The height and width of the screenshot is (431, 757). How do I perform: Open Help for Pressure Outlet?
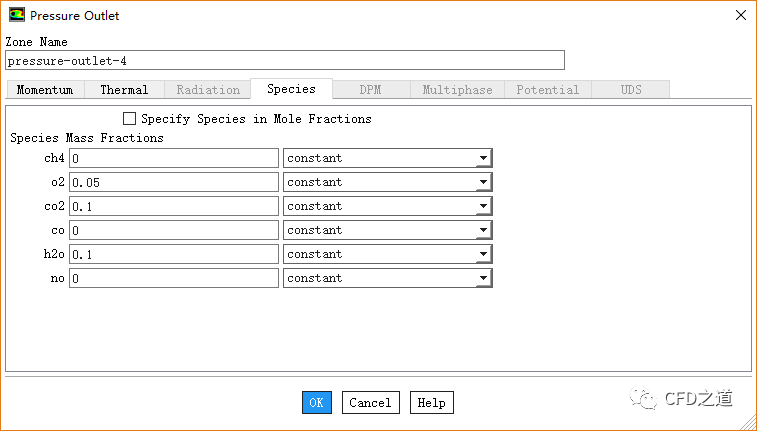[x=431, y=402]
